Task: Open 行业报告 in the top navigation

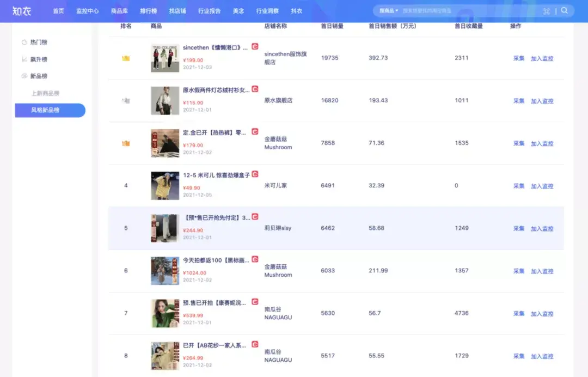Action: (x=209, y=11)
